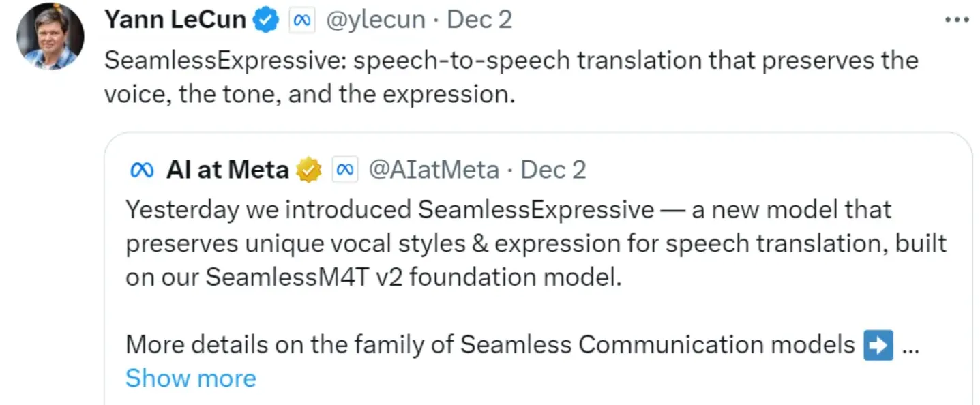Open AI at Meta's profile by clicking its name
980x405 pixels.
(x=227, y=169)
